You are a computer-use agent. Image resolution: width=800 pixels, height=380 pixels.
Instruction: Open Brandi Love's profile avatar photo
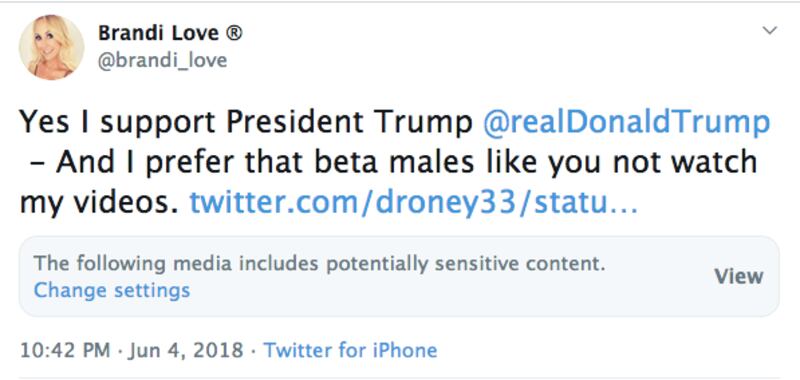pos(52,47)
